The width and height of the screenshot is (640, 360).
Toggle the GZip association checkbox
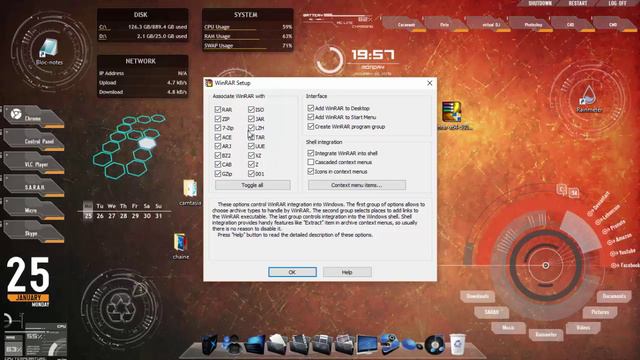(x=218, y=173)
